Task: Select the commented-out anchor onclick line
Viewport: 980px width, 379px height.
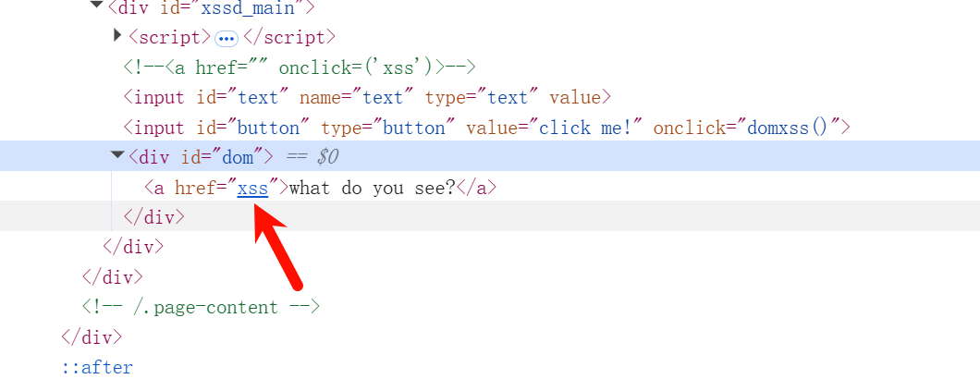Action: 300,67
